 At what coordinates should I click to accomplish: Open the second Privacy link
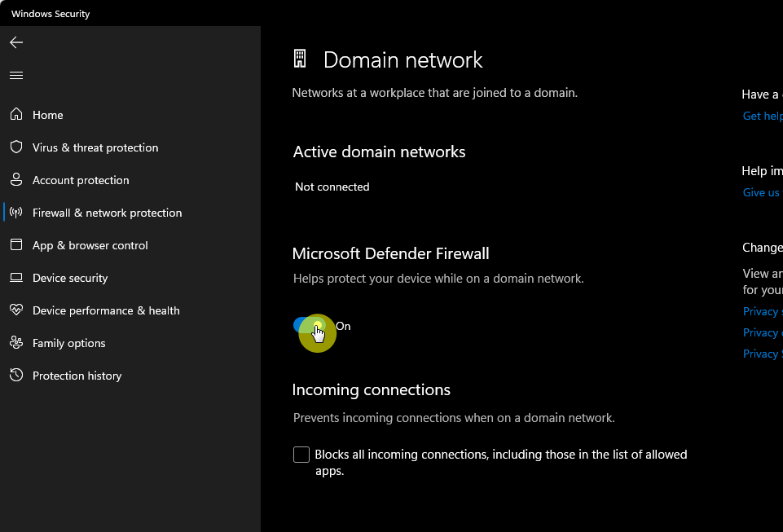pos(763,332)
